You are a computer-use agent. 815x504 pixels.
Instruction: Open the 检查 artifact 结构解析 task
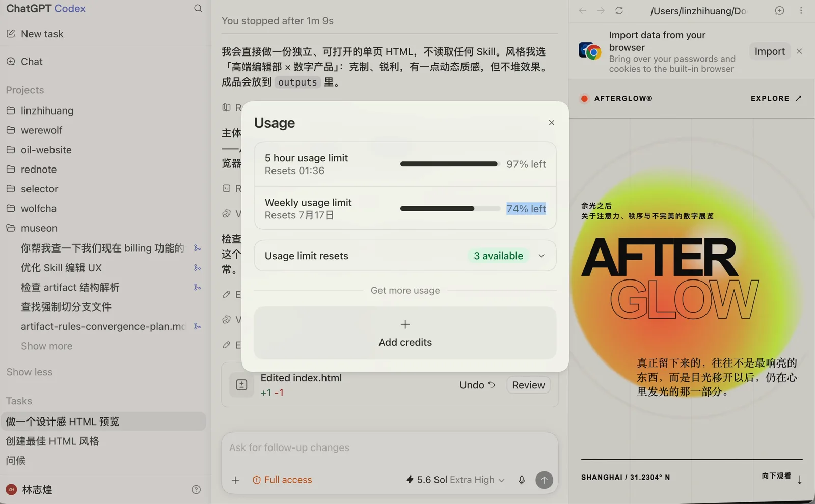pyautogui.click(x=70, y=287)
